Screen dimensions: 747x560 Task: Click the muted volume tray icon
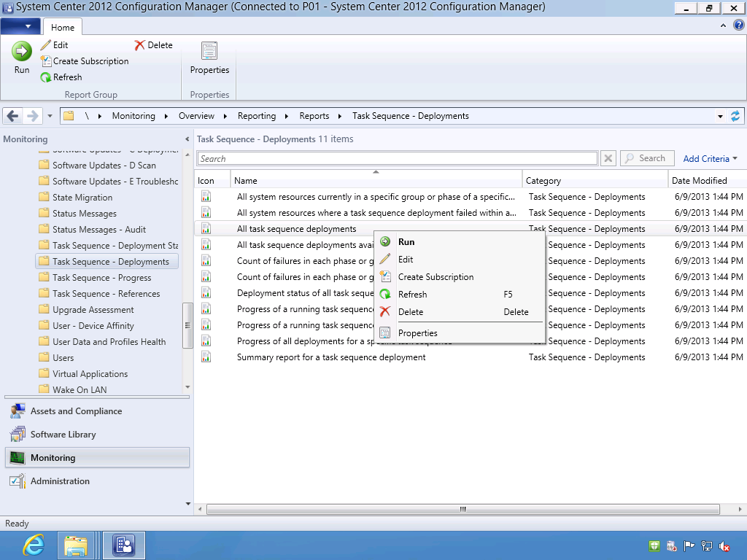tap(724, 547)
